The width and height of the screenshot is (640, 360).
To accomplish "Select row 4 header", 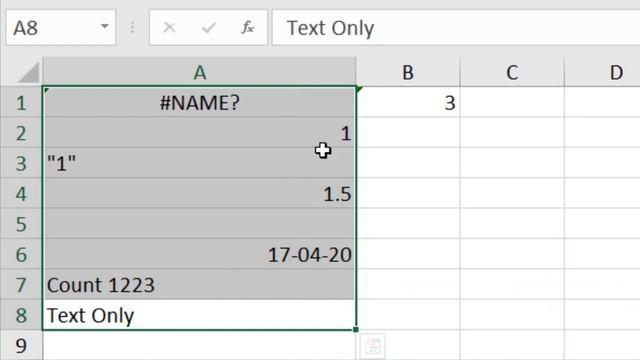I will (x=22, y=193).
